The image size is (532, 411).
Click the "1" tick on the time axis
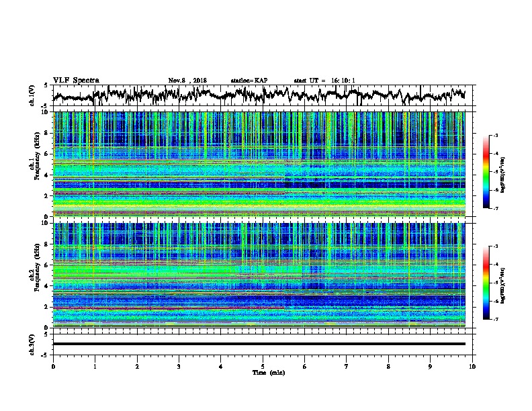coord(95,367)
